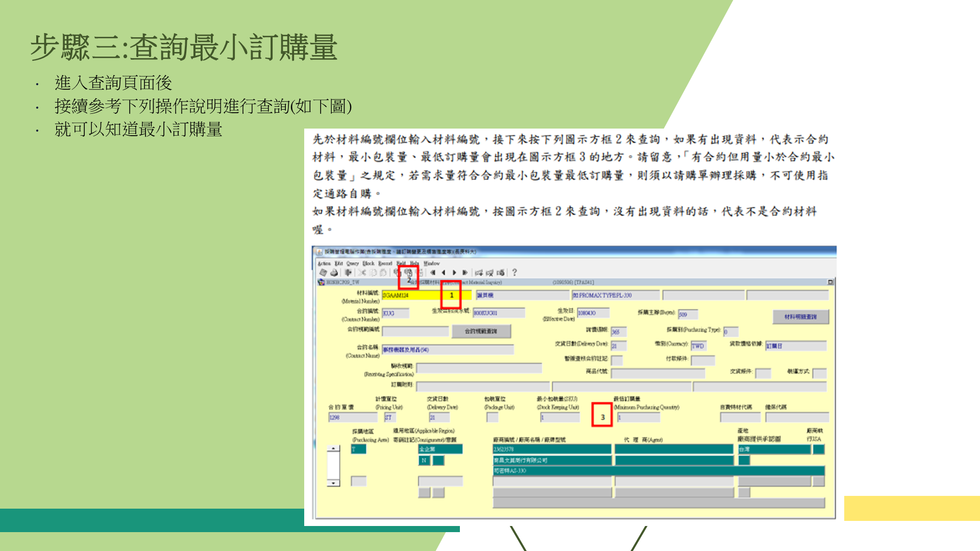Click the Execute Query icon
Screen dimensions: 980x551
408,272
